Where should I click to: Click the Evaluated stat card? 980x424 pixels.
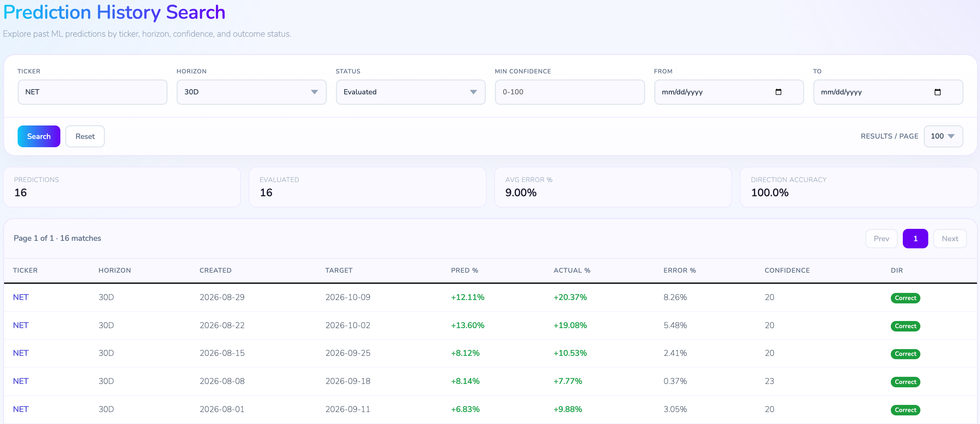click(x=367, y=187)
